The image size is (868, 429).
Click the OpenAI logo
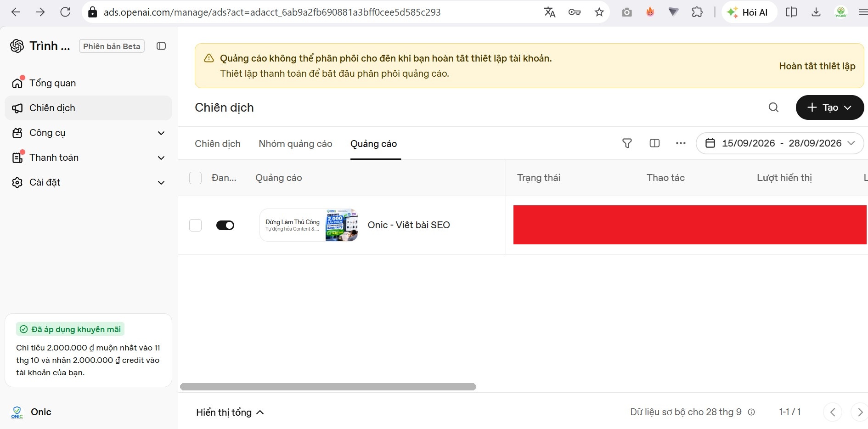17,46
